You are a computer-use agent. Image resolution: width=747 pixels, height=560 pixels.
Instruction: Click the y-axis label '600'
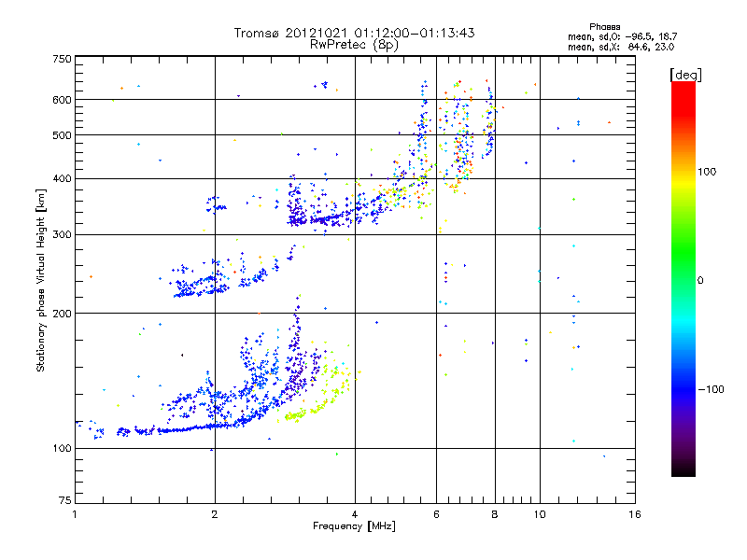click(62, 100)
